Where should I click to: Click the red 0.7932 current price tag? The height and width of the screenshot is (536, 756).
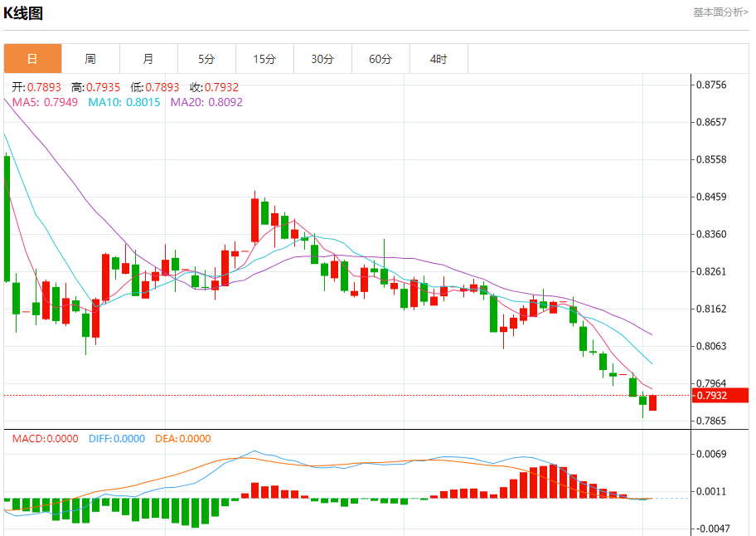(x=720, y=396)
